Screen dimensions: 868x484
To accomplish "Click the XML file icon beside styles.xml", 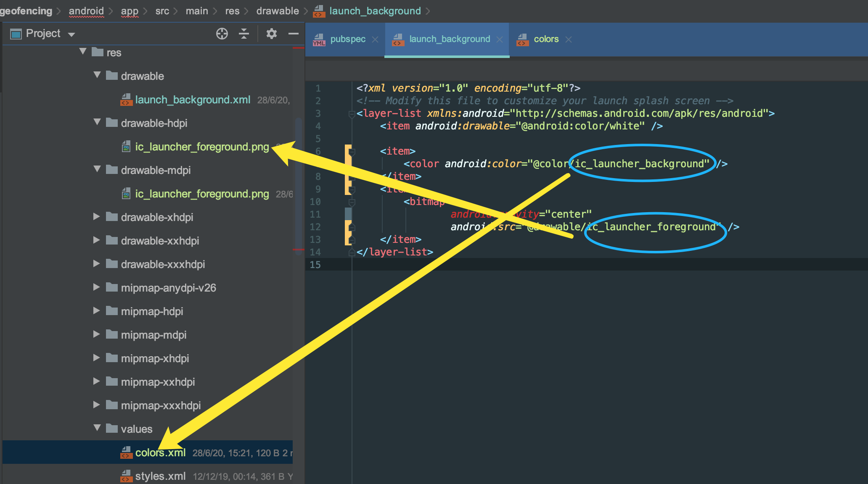I will [x=126, y=476].
